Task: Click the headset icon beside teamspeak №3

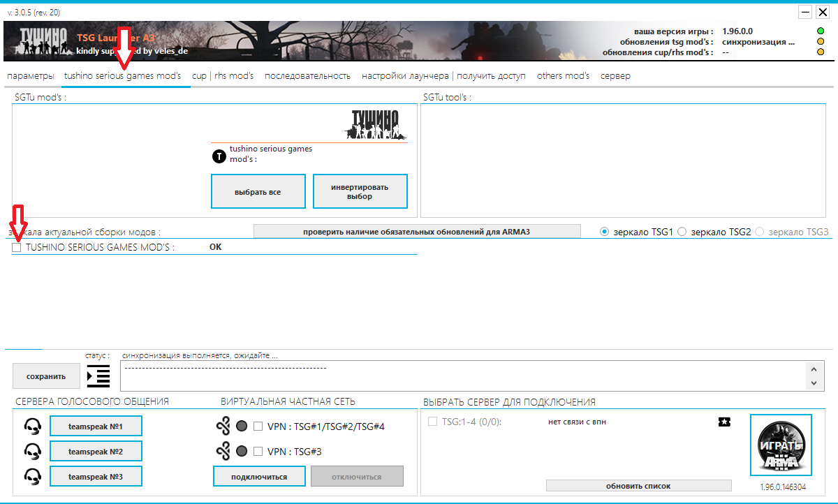Action: 32,476
